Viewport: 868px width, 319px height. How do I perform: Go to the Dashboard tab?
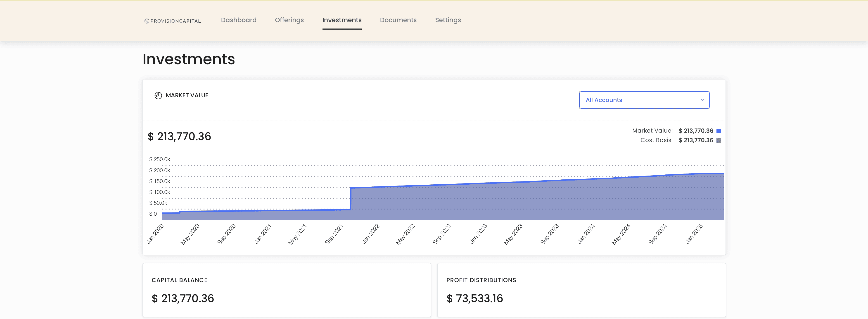[239, 20]
